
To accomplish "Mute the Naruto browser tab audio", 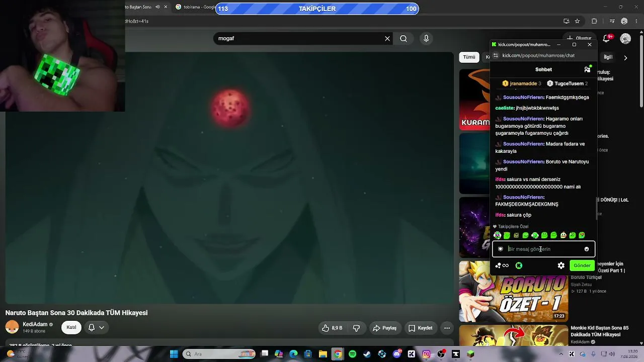I will click(x=157, y=7).
